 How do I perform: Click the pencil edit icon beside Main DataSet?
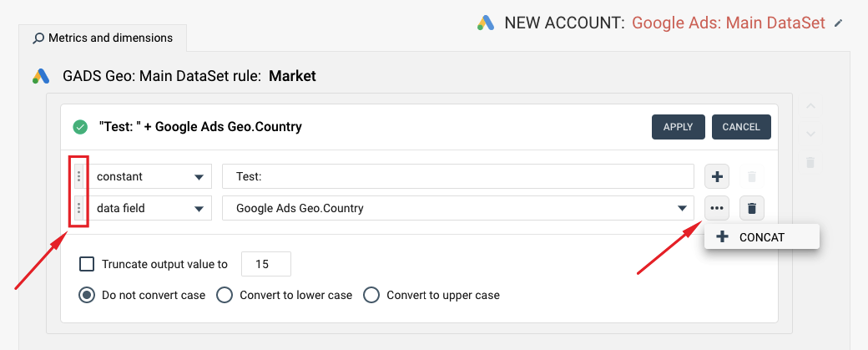(x=840, y=23)
